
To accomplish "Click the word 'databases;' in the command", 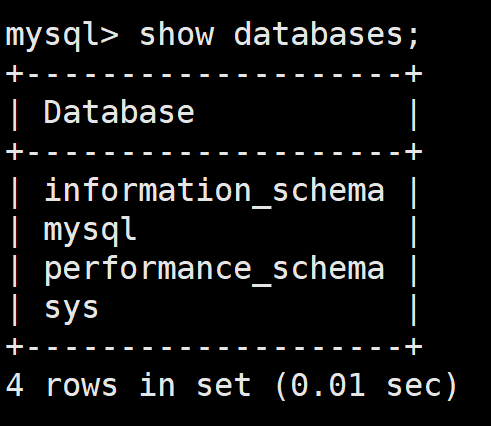I will [x=326, y=34].
